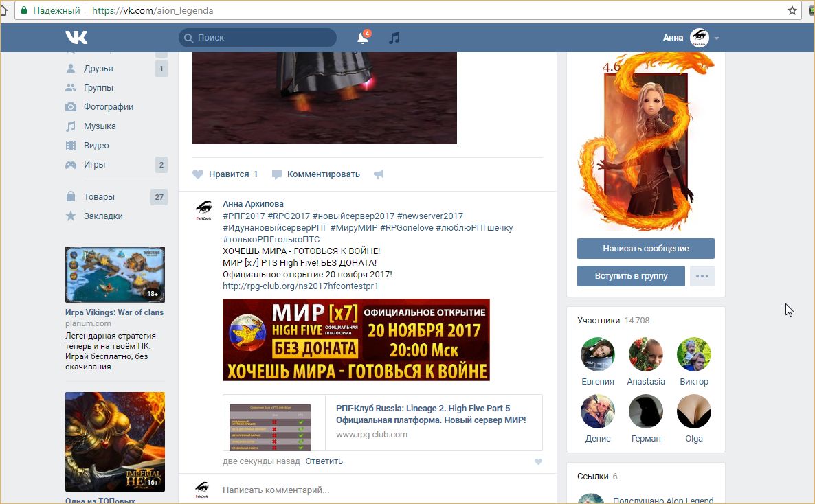Click in the Поиск search field
The width and height of the screenshot is (815, 504).
coord(258,38)
